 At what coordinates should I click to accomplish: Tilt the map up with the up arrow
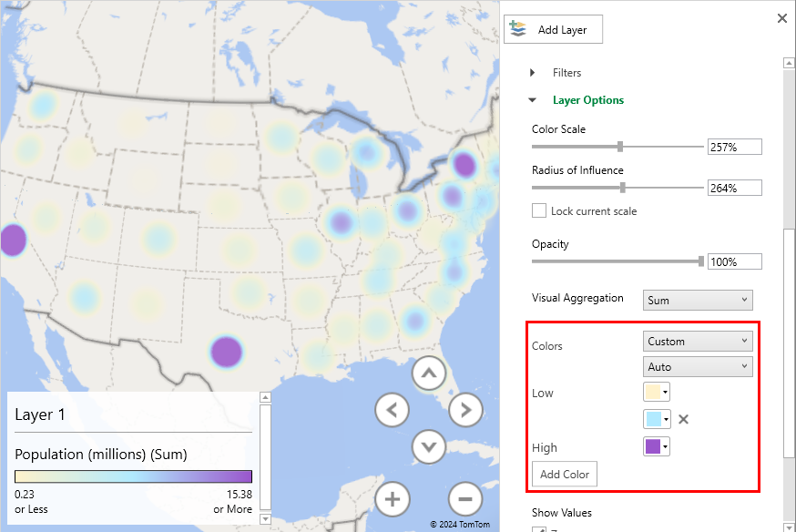[429, 373]
